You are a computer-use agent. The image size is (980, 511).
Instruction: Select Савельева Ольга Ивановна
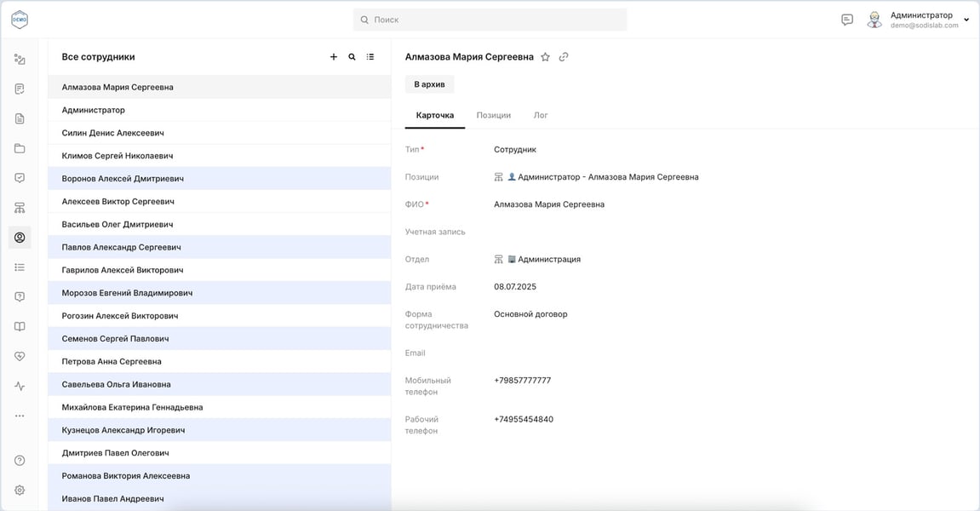tap(220, 384)
